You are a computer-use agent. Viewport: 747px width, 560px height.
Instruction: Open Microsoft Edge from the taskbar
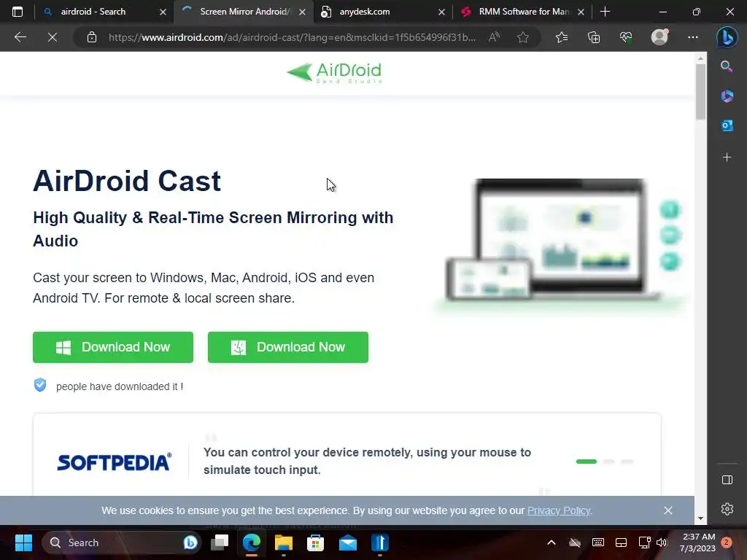(252, 542)
